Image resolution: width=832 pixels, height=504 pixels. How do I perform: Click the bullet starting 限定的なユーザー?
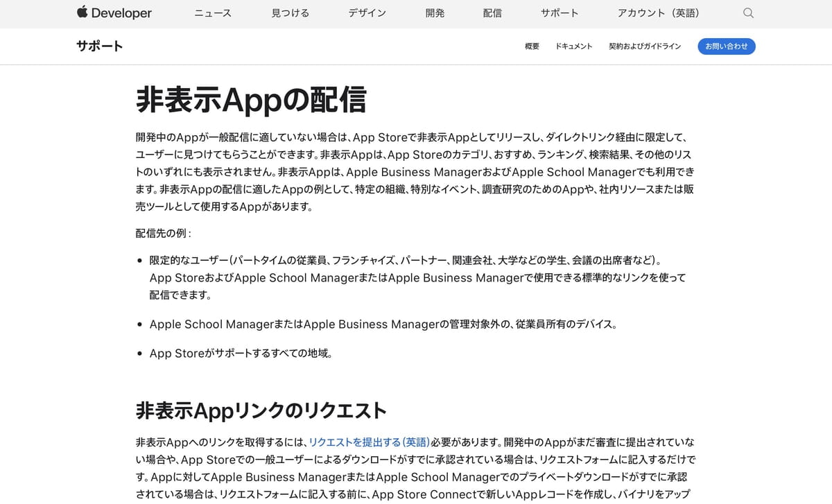[x=417, y=277]
